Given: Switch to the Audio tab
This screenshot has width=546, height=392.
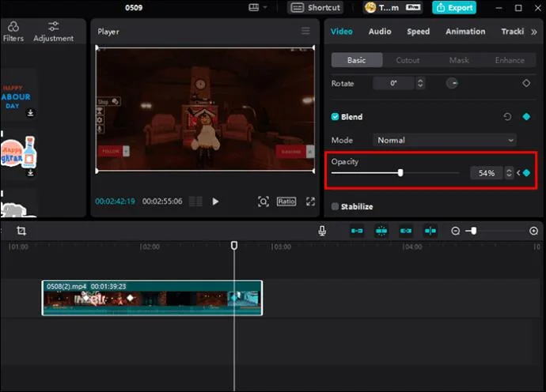Looking at the screenshot, I should pyautogui.click(x=380, y=32).
